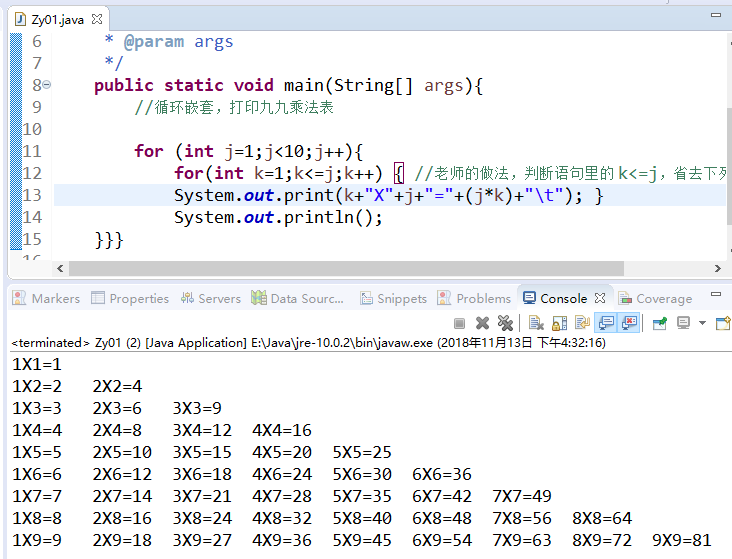Image resolution: width=732 pixels, height=559 pixels.
Task: Click the System.out.println(); statement
Action: coord(278,218)
